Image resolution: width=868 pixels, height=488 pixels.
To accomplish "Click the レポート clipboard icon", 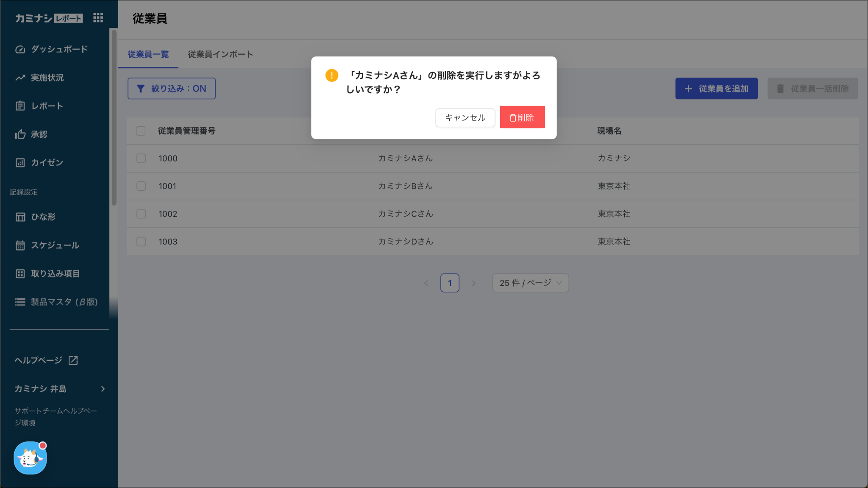I will pyautogui.click(x=20, y=106).
